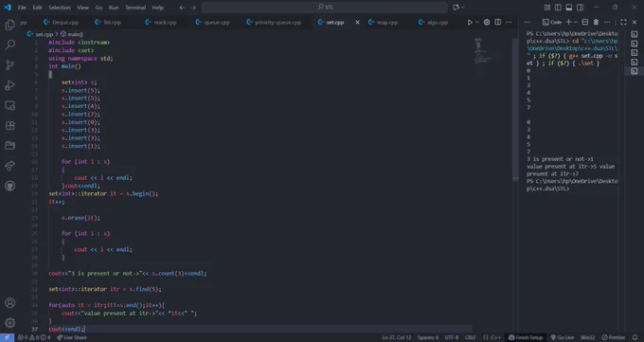The image size is (644, 342).
Task: Open the File menu
Action: pos(22,8)
